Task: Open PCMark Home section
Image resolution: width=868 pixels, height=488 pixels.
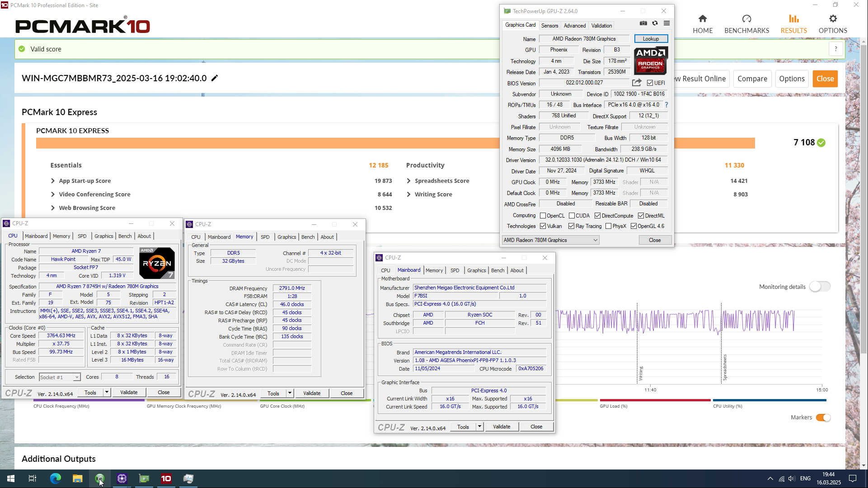Action: pyautogui.click(x=703, y=24)
